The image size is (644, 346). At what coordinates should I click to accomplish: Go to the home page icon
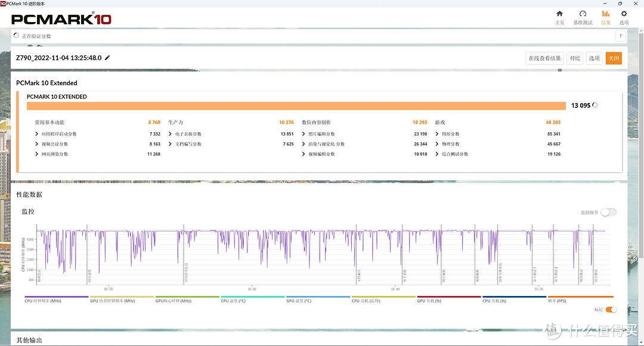[x=559, y=14]
